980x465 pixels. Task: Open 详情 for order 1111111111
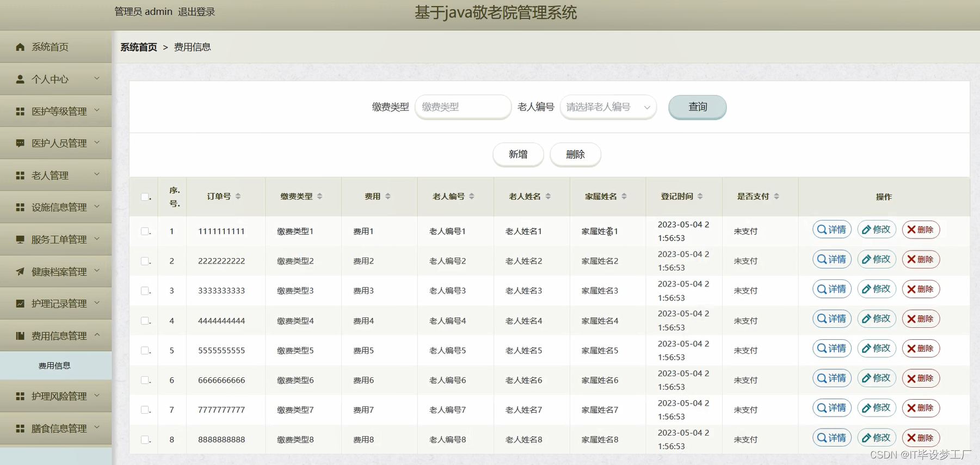pyautogui.click(x=832, y=230)
